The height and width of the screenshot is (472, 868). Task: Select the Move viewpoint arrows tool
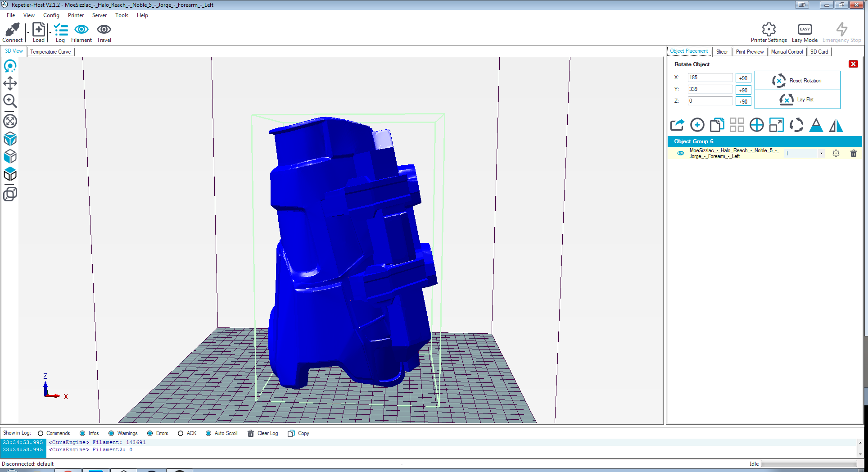(x=10, y=83)
